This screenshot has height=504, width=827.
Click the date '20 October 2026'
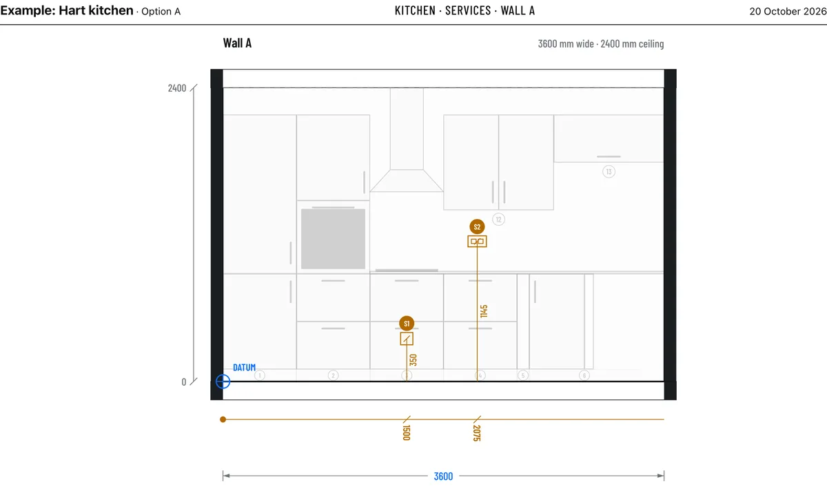click(788, 11)
